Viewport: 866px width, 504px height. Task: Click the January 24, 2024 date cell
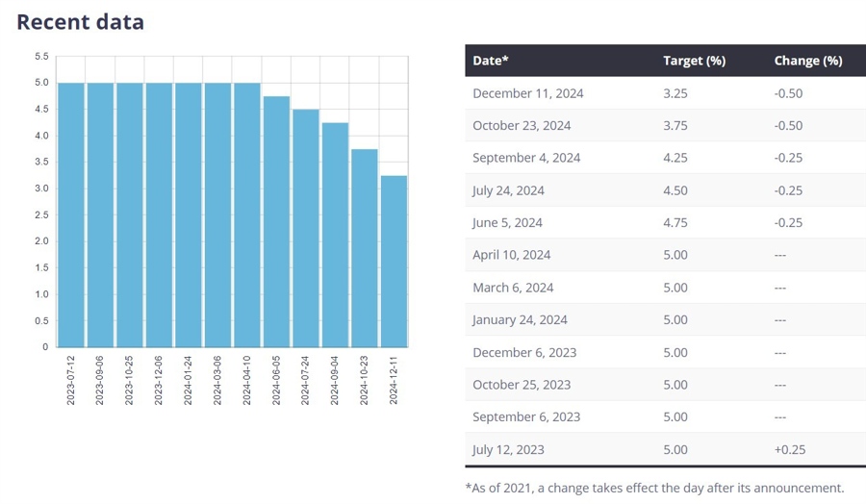click(520, 319)
